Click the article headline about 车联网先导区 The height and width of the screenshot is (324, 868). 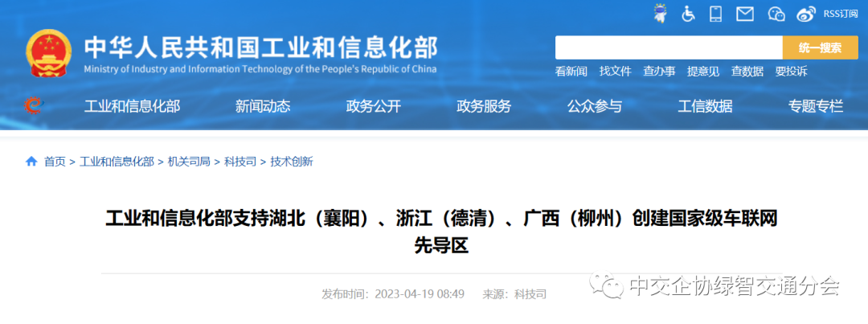point(441,232)
